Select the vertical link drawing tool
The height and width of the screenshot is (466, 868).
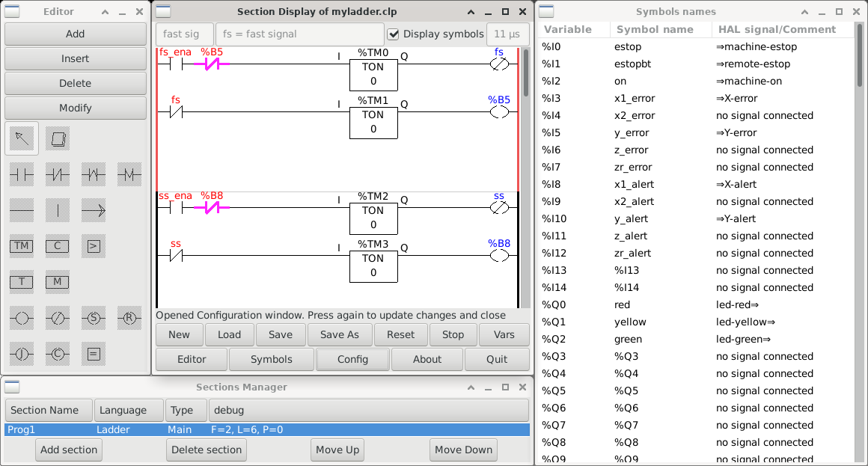(58, 210)
